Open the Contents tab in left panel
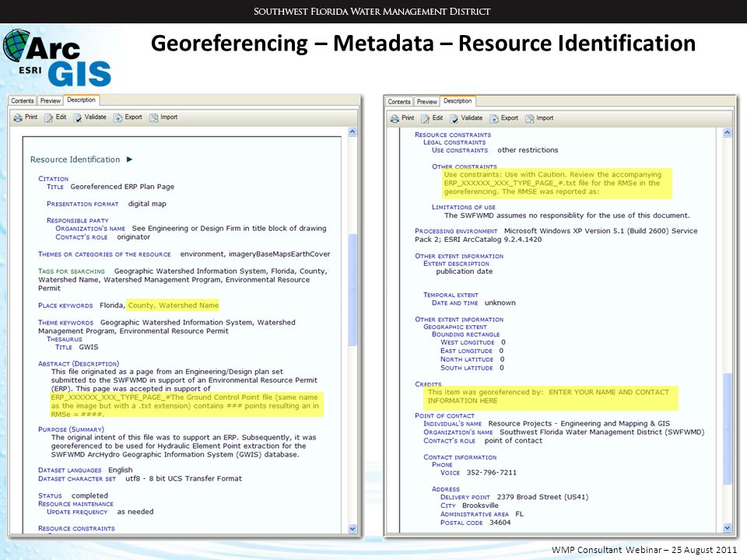747x560 pixels. (x=23, y=101)
